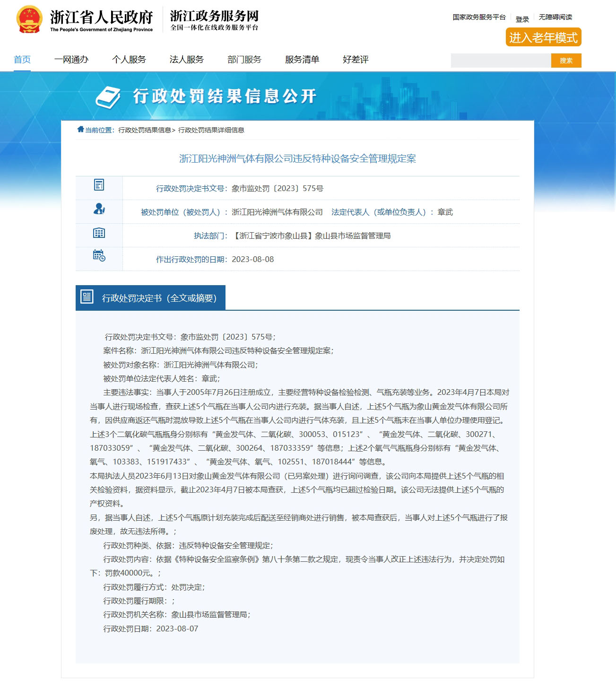Click the 行政处罚机关名称 line
This screenshot has height=681, width=616.
[177, 615]
